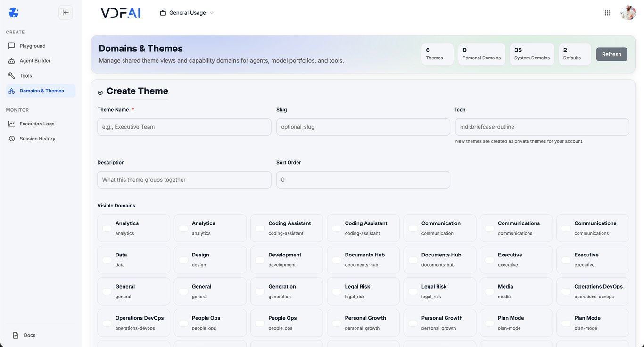Select the Domains & Themes sidebar icon

(x=11, y=91)
